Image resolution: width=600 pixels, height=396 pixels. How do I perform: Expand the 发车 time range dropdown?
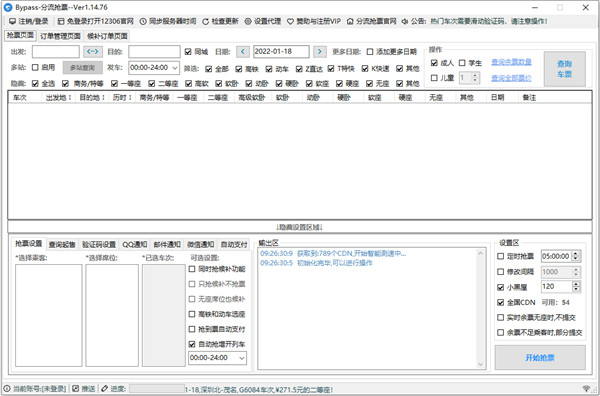click(x=175, y=68)
